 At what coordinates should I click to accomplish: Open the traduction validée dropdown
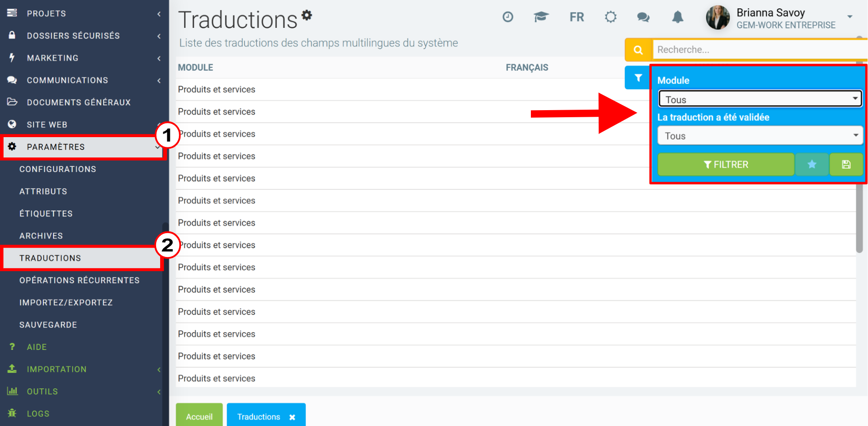[760, 135]
